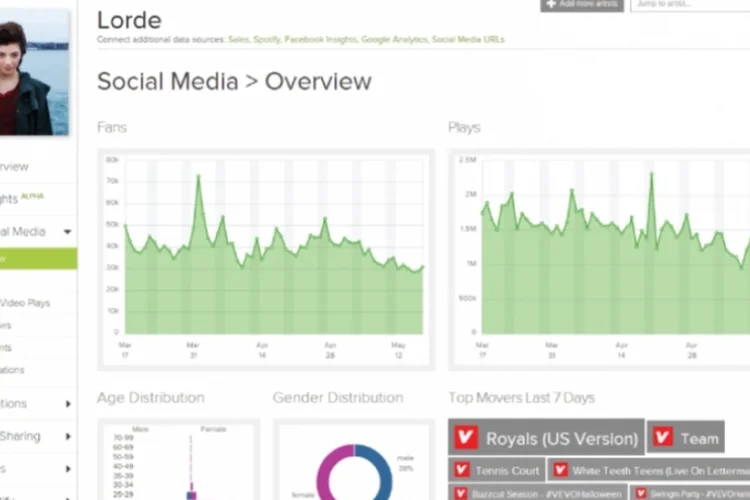This screenshot has width=750, height=500.
Task: Expand the sidebar section ending in 'tions' arrow
Action: (x=68, y=404)
